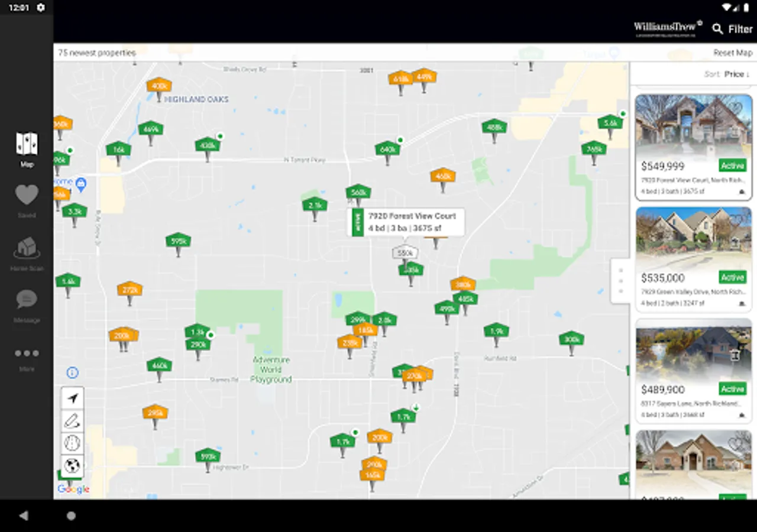The height and width of the screenshot is (532, 757).
Task: Select the draw-area pencil tool
Action: coord(72,421)
